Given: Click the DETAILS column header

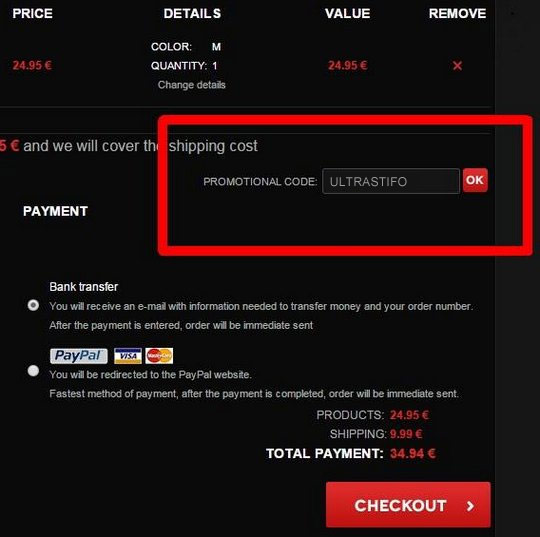Looking at the screenshot, I should pos(192,13).
